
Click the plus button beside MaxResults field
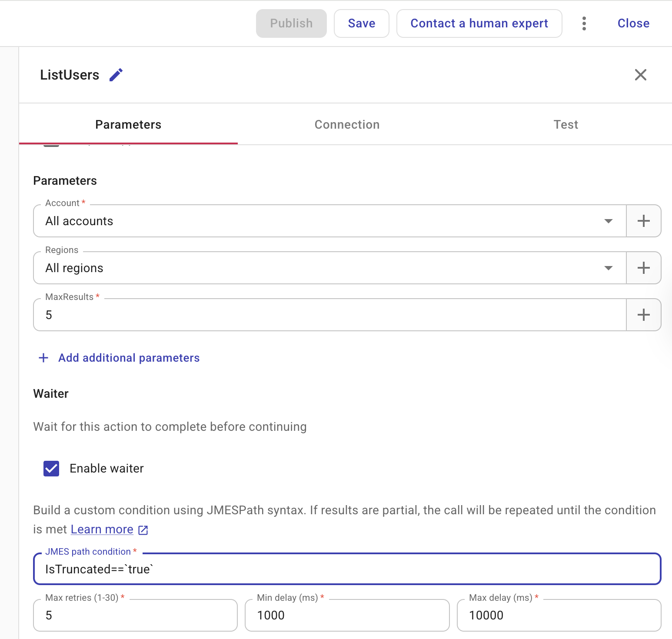[x=643, y=315]
